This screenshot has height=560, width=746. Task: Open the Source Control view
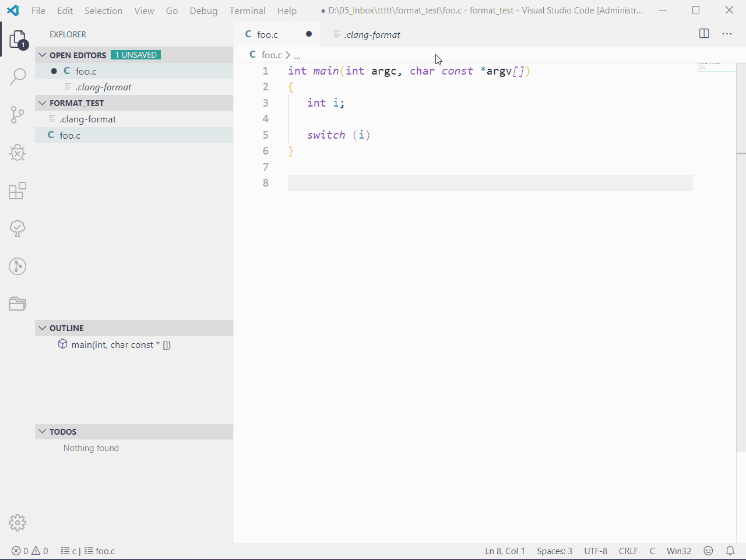17,114
